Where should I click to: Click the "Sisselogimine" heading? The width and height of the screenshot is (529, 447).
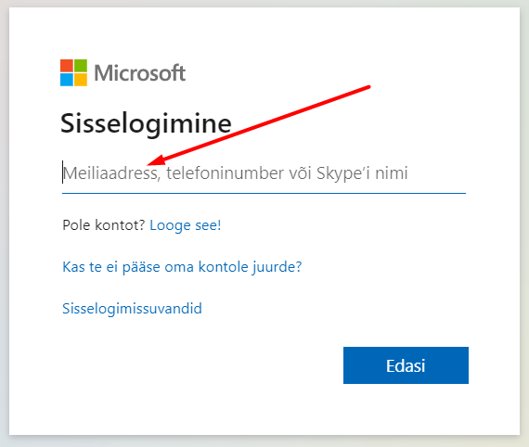[146, 124]
